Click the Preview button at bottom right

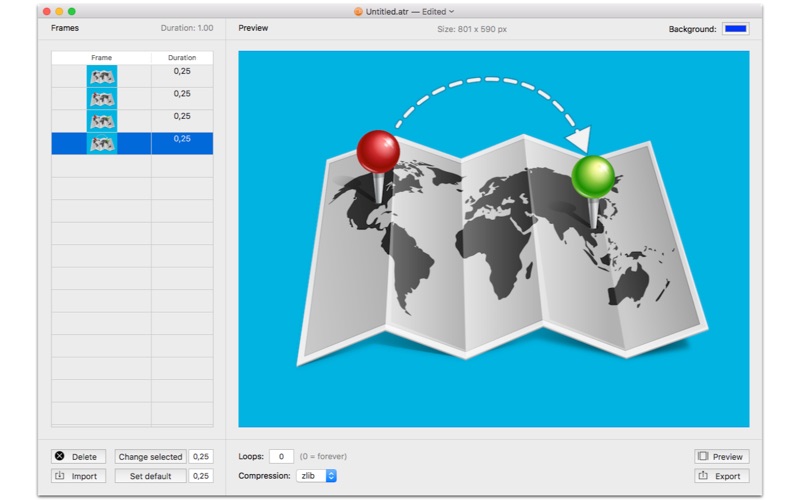721,457
